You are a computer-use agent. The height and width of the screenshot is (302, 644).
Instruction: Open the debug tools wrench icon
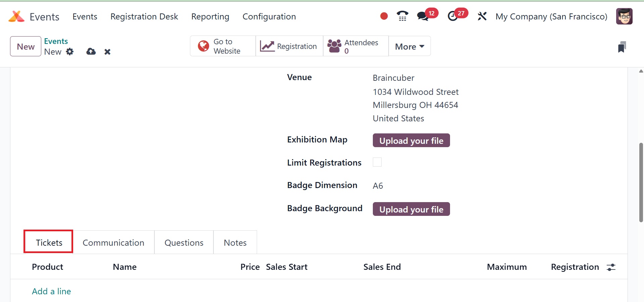click(x=482, y=16)
